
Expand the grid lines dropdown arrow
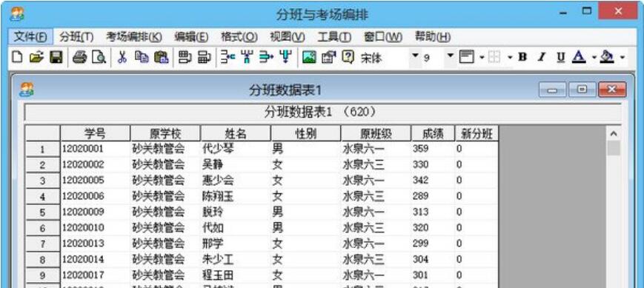510,58
